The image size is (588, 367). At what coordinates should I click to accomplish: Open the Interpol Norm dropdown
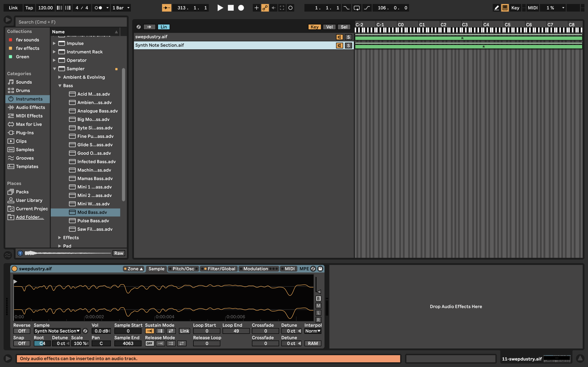(313, 331)
